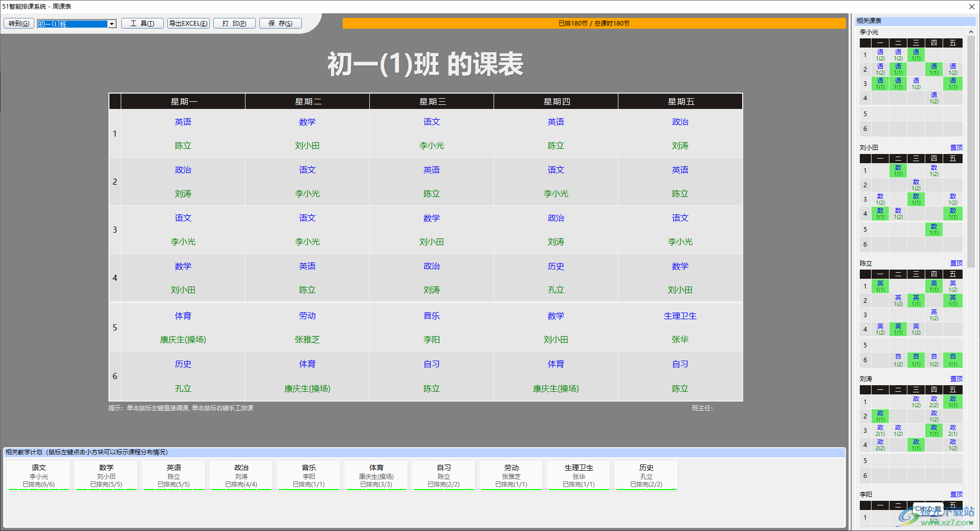Click up arrow of related timetable scrollbar
980x531 pixels.
(971, 32)
